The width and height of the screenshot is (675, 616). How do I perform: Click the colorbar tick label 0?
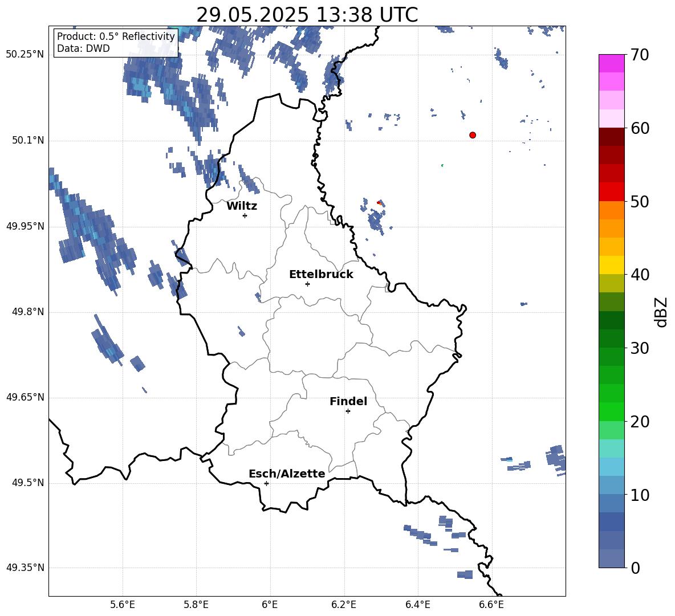click(635, 568)
